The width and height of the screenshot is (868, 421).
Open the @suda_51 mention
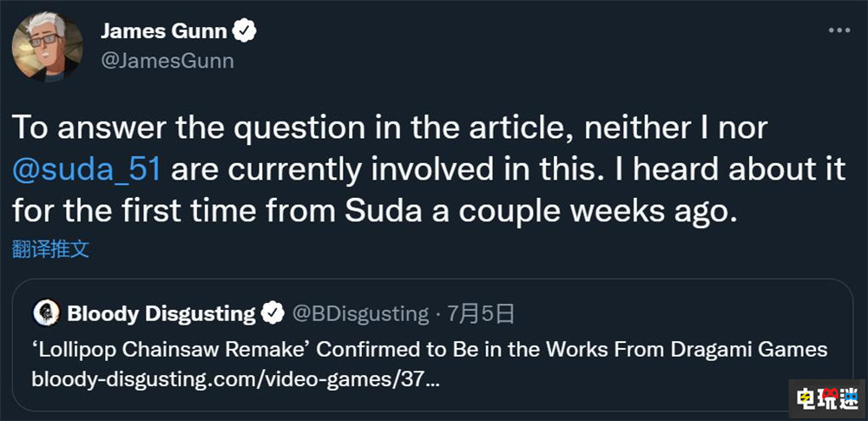point(87,168)
